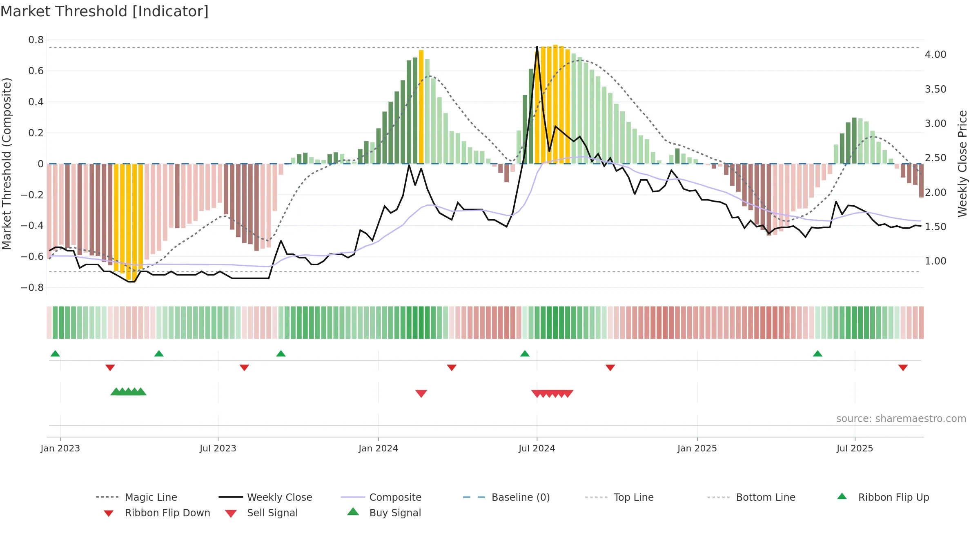This screenshot has width=980, height=551.
Task: Click the Ribbon Flip Down marker in August 2025
Action: [x=903, y=368]
